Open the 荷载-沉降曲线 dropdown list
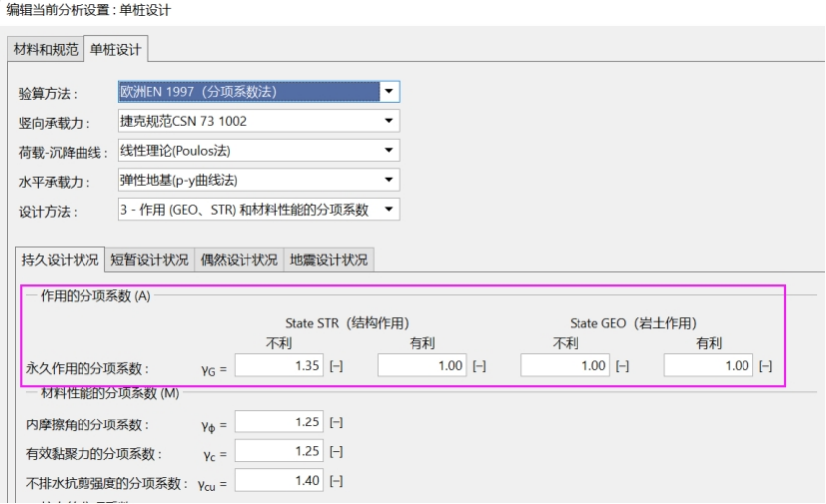Image resolution: width=826 pixels, height=504 pixels. [x=258, y=151]
